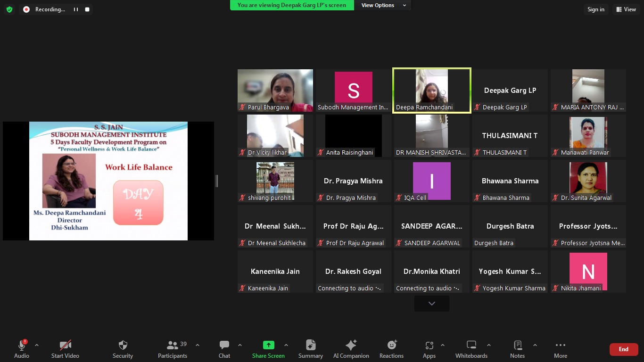Open the Chat panel
This screenshot has width=644, height=362.
click(224, 349)
